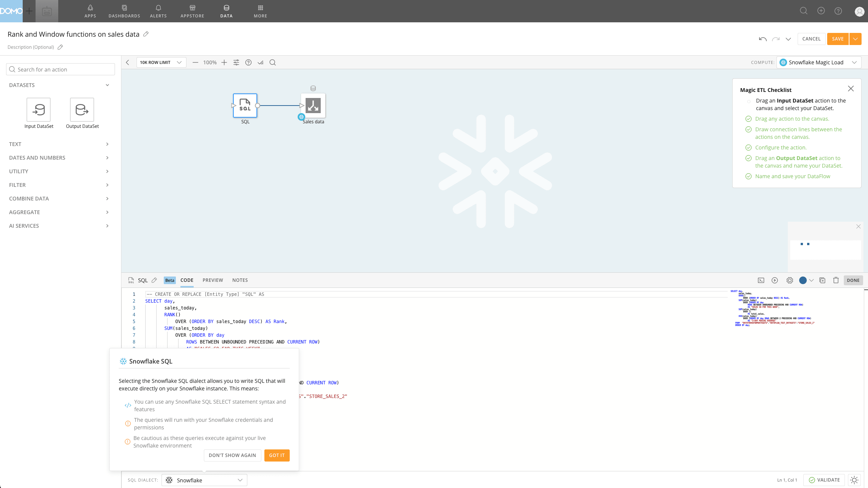
Task: Open the SQL console terminal icon
Action: tap(761, 280)
